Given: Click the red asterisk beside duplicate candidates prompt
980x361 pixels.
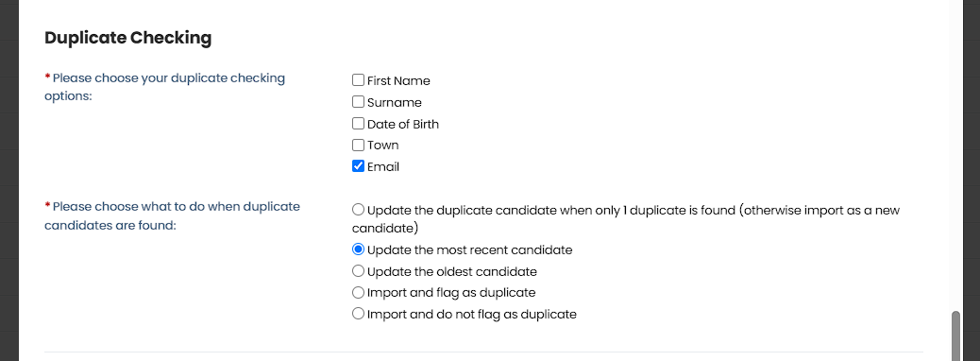Looking at the screenshot, I should (x=47, y=206).
